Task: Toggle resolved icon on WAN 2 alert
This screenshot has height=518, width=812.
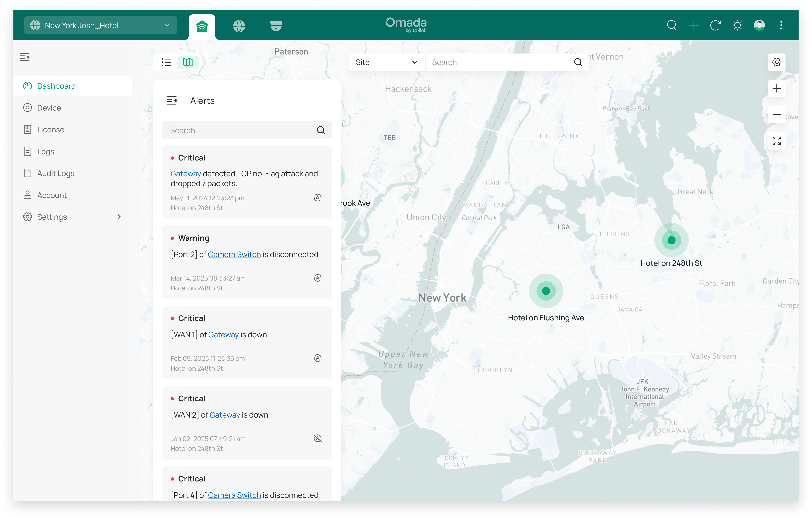Action: coord(317,438)
